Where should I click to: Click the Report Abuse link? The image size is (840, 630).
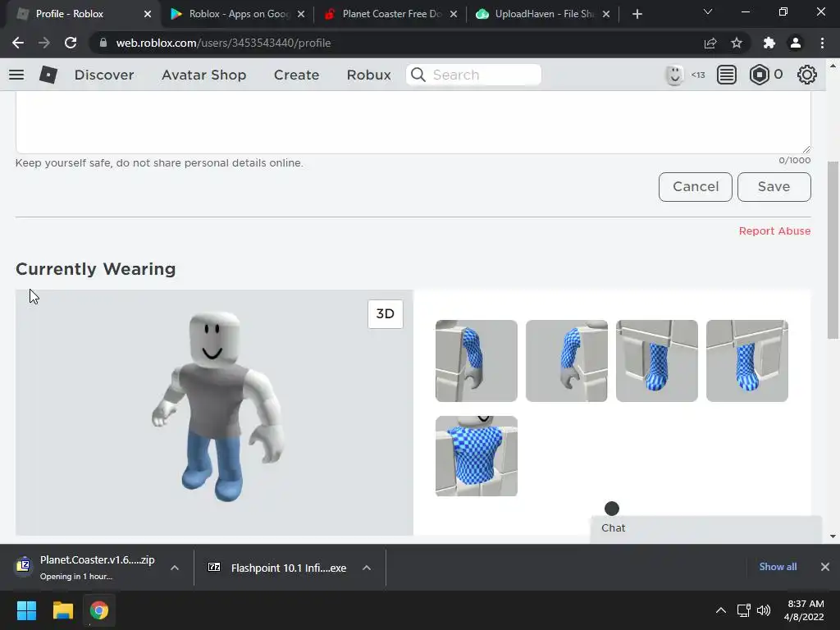774,231
